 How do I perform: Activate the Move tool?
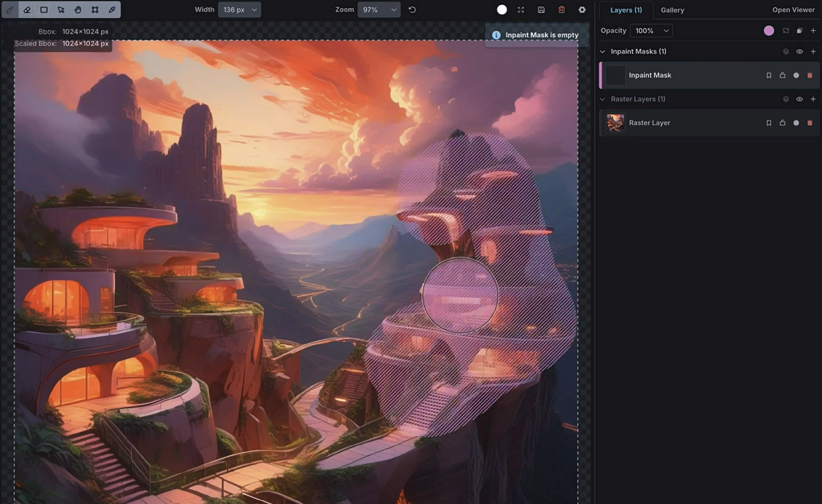coord(61,9)
